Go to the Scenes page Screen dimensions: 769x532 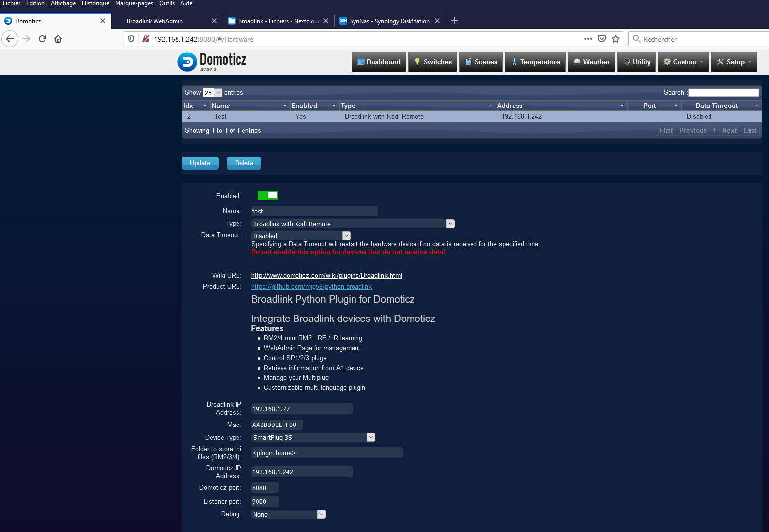481,62
